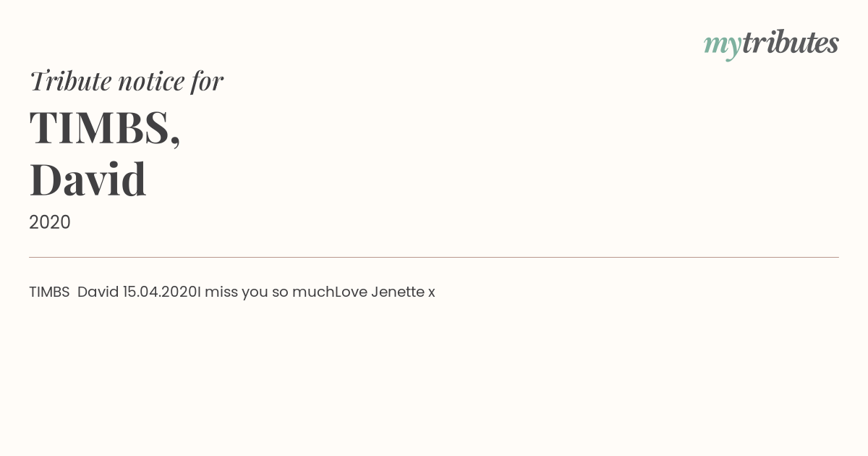Click the large surname "TIMBS," heading

pyautogui.click(x=105, y=127)
